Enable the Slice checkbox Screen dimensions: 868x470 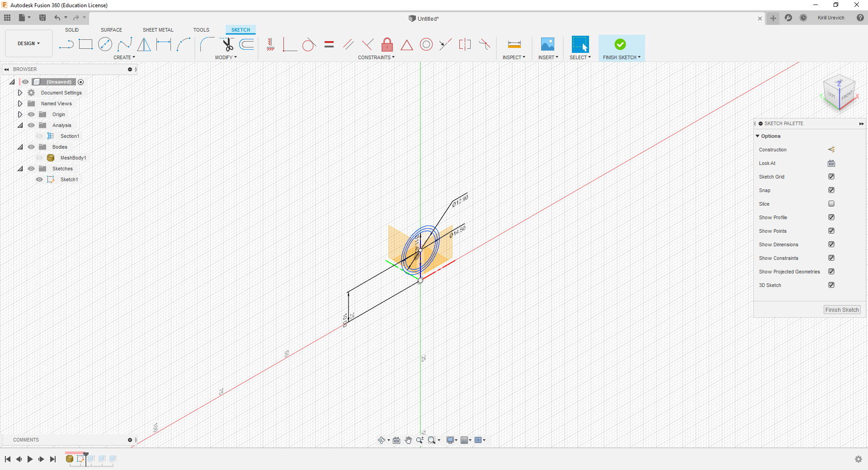click(831, 204)
